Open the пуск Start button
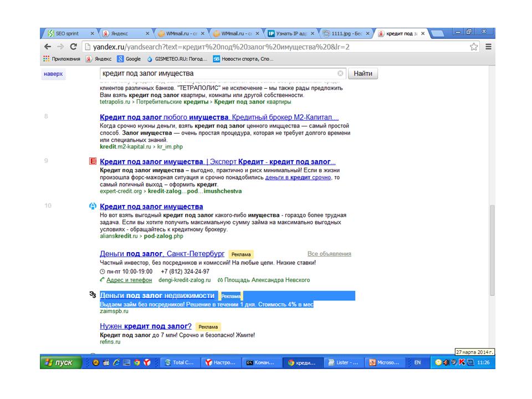532x399 pixels. 61,362
